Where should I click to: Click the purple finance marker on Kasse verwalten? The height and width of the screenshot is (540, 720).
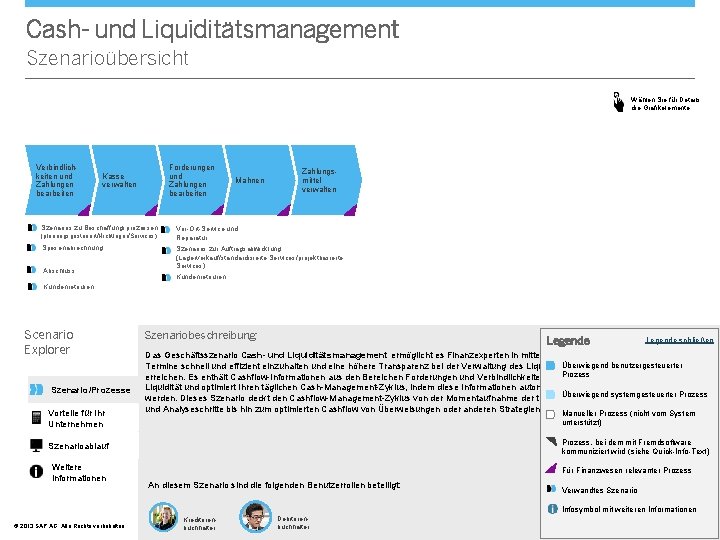point(152,210)
